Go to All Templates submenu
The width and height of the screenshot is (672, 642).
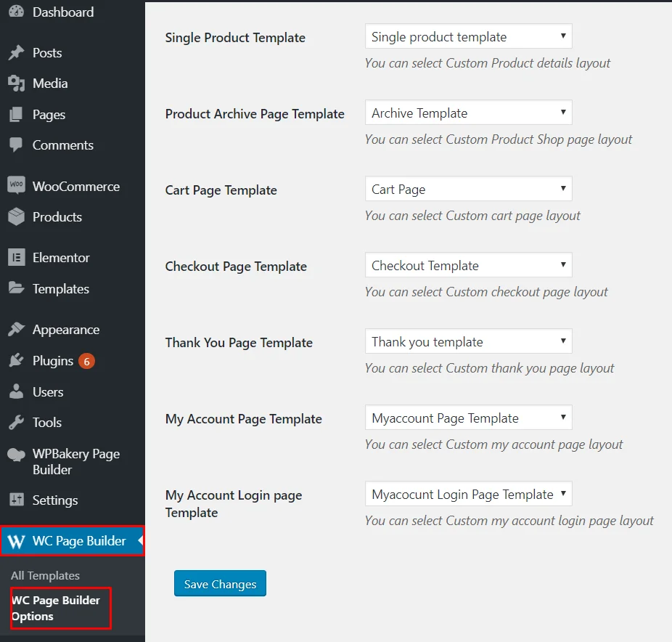click(x=44, y=575)
